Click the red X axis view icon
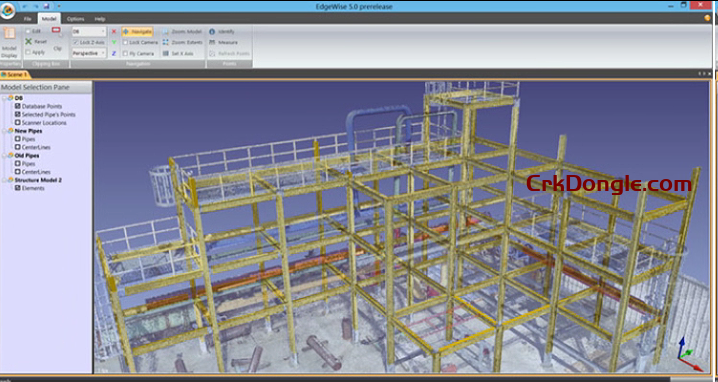Image resolution: width=718 pixels, height=382 pixels. 114,32
